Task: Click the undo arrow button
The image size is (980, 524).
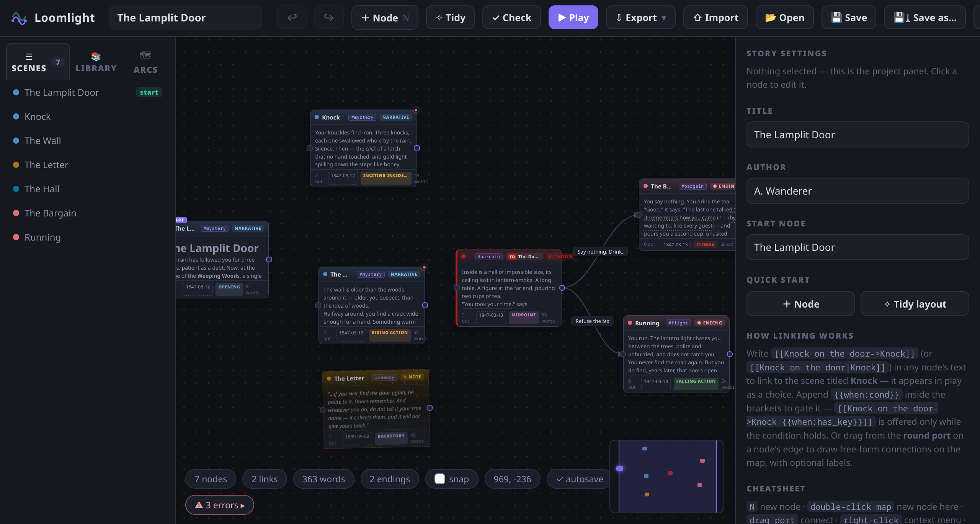Action: (x=292, y=18)
